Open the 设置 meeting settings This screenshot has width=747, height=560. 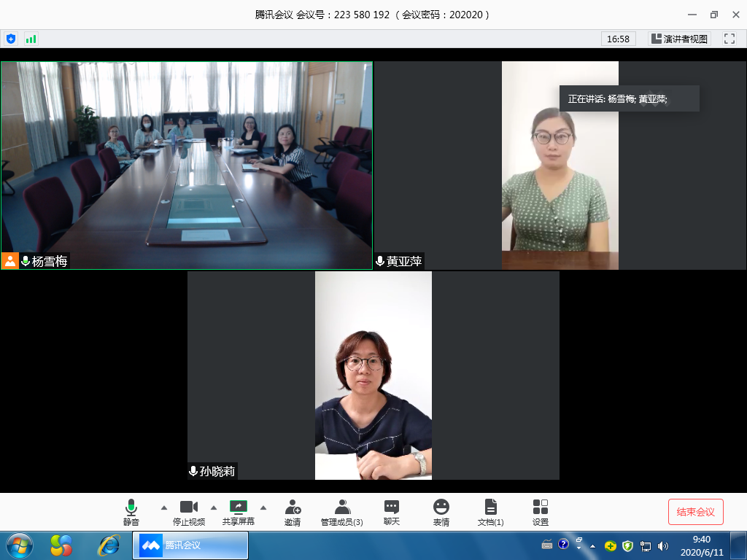[539, 510]
